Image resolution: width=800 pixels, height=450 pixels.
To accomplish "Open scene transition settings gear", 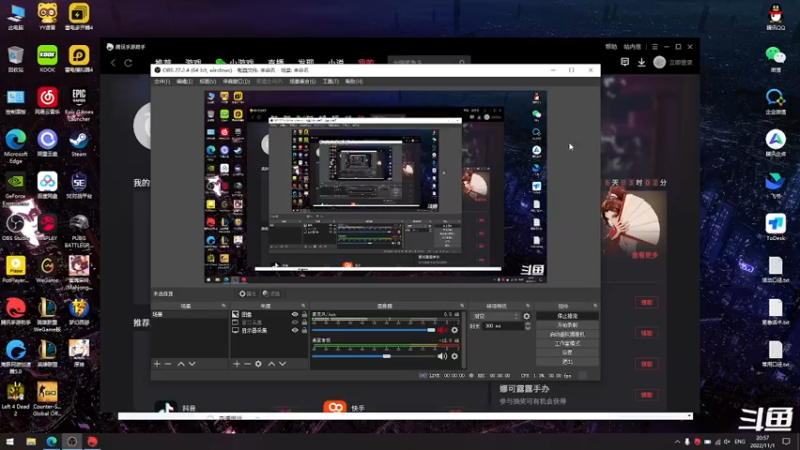I will tap(527, 316).
